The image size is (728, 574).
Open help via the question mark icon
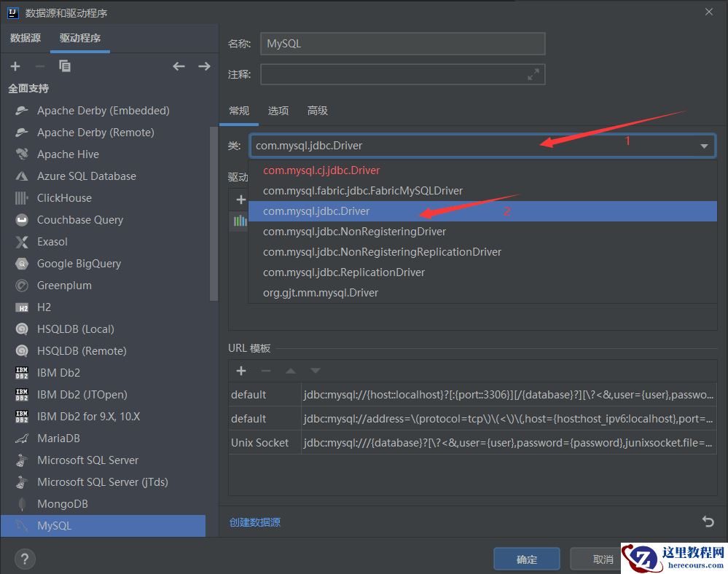[24, 559]
